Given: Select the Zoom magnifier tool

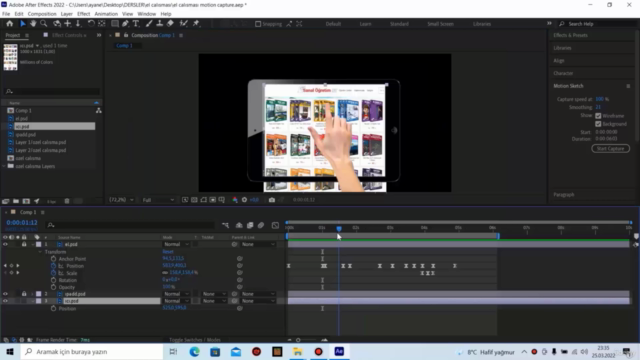Looking at the screenshot, I should pos(44,24).
